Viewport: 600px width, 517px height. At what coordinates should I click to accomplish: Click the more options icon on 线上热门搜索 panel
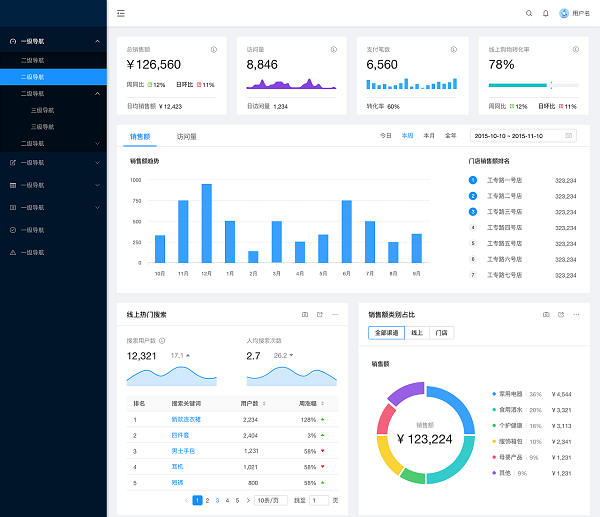pyautogui.click(x=335, y=314)
